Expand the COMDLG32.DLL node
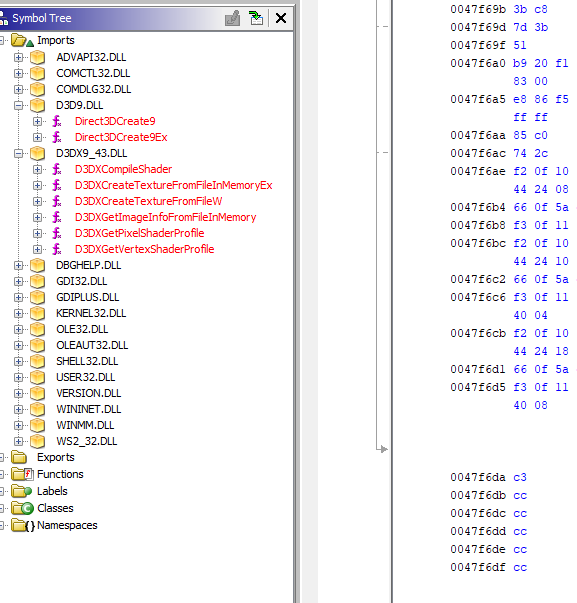This screenshot has width=577, height=603. click(18, 89)
